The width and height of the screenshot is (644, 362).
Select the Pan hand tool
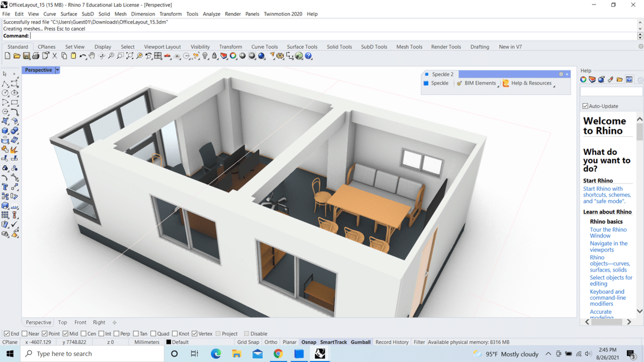click(x=92, y=56)
